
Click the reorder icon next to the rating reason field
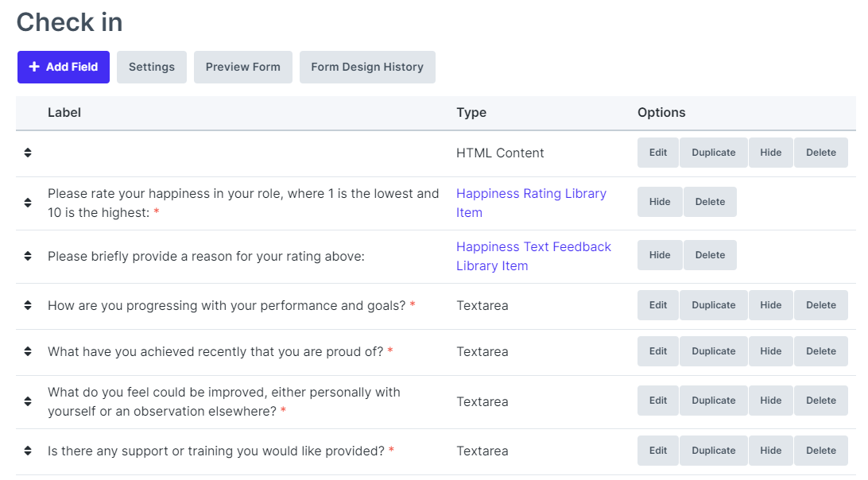(x=28, y=255)
